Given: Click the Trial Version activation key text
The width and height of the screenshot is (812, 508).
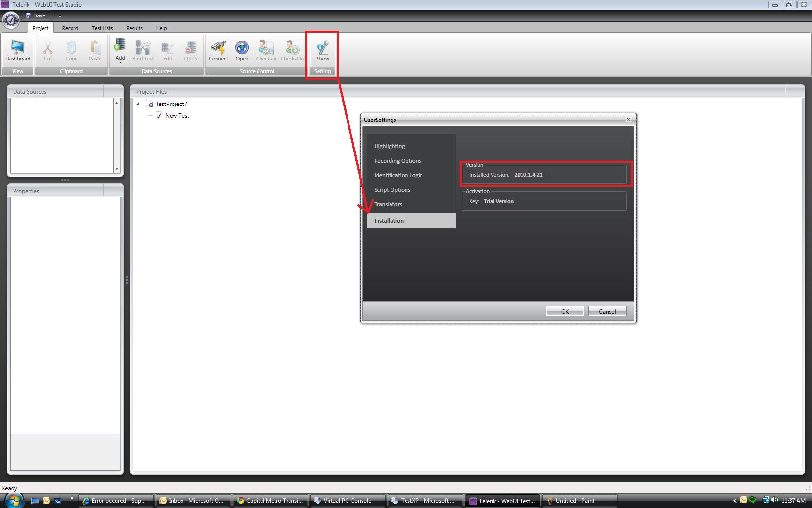Looking at the screenshot, I should (x=499, y=201).
